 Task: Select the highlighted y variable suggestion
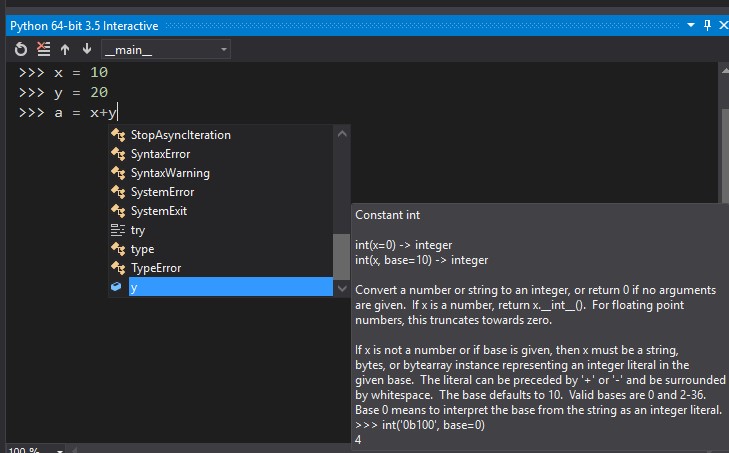(x=134, y=287)
